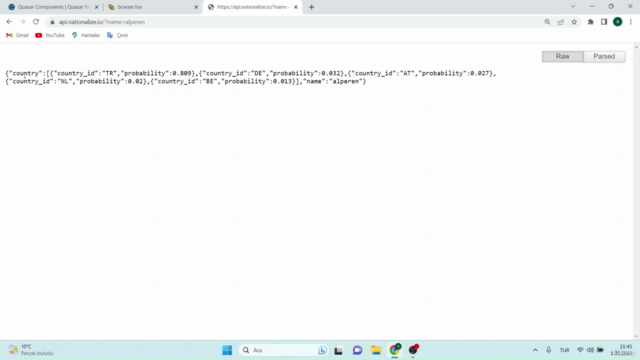Reload the nationalize.io page

tap(36, 22)
